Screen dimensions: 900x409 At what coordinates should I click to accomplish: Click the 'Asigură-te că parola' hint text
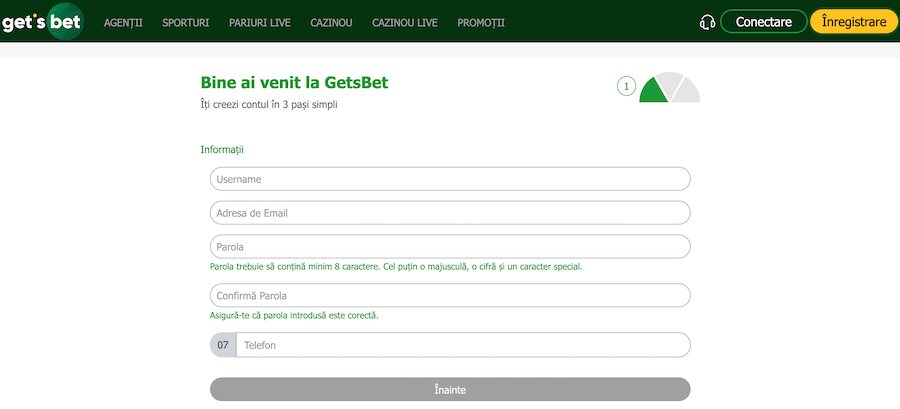pyautogui.click(x=294, y=315)
